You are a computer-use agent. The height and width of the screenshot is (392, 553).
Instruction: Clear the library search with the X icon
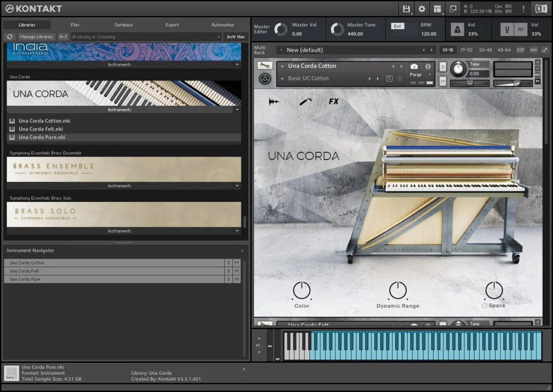[x=219, y=37]
